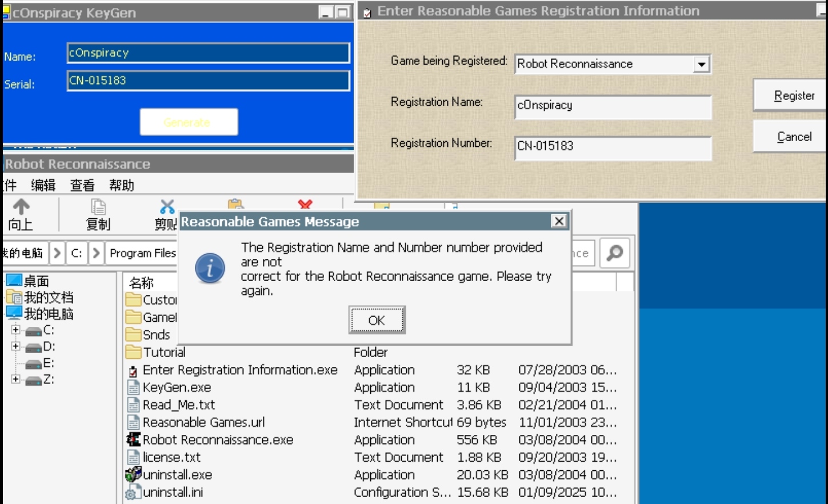Select the KeyGen.exe file name
The width and height of the screenshot is (828, 504).
177,387
